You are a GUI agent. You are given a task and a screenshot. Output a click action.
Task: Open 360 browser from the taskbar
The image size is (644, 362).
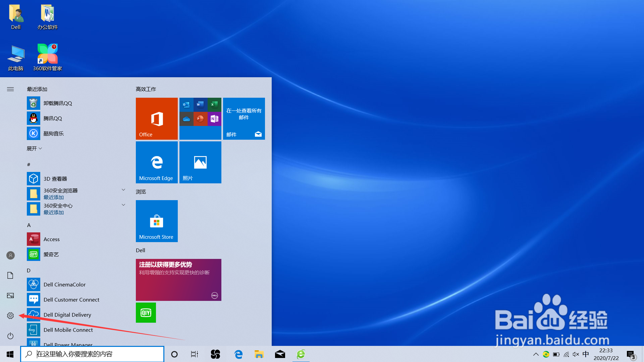point(301,354)
